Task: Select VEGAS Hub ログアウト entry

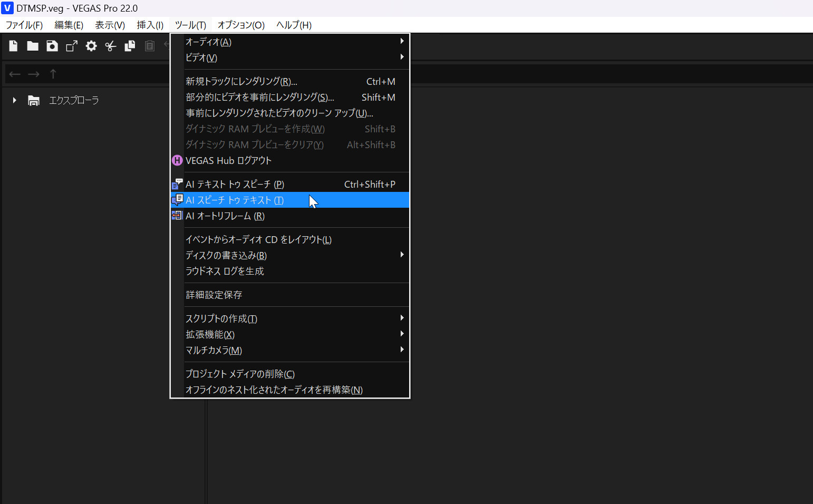Action: [290, 160]
